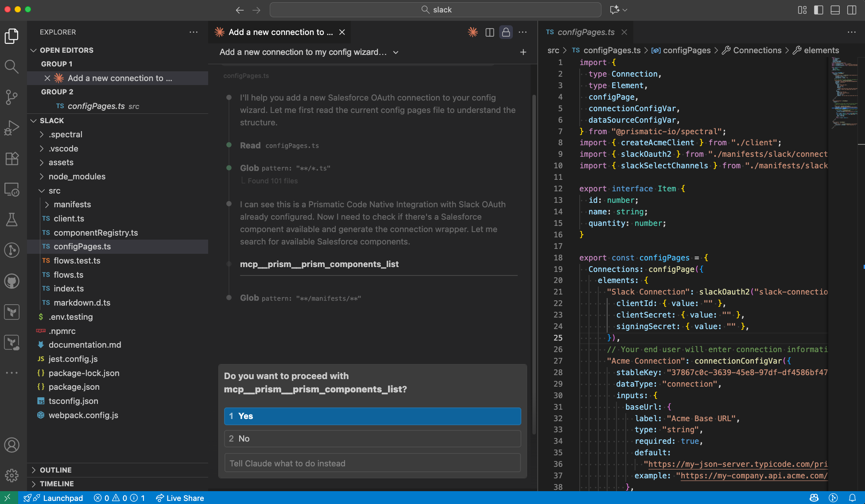
Task: Select the Add a new connection tab
Action: point(275,32)
